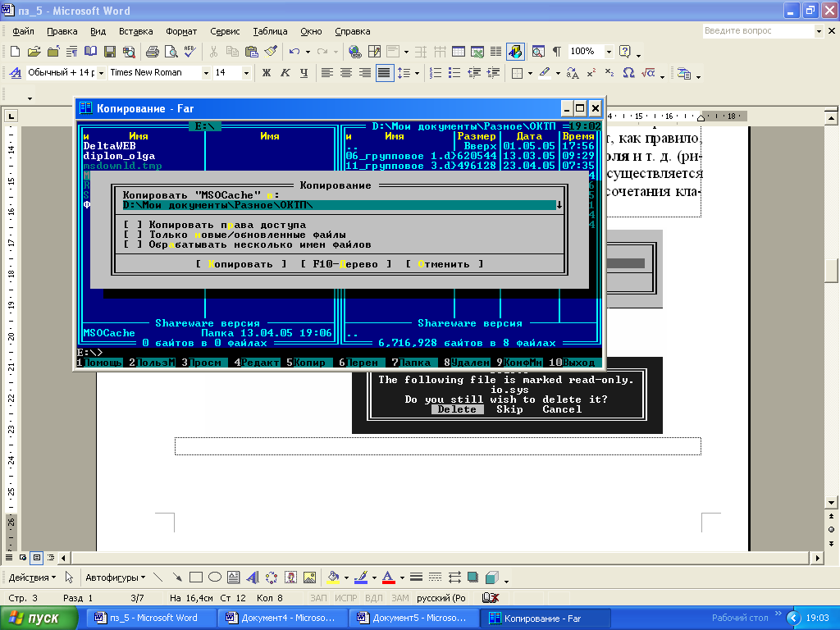Expand the undo history dropdown arrow
The image size is (840, 630).
coord(308,52)
